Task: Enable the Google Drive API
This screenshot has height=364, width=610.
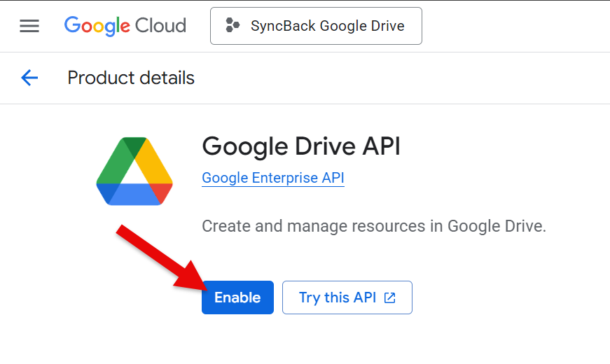Action: (x=237, y=297)
